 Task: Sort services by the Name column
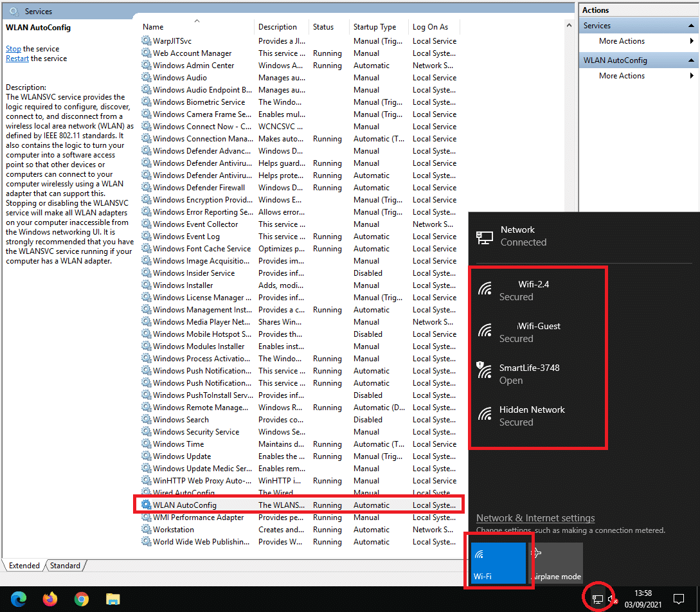(197, 27)
